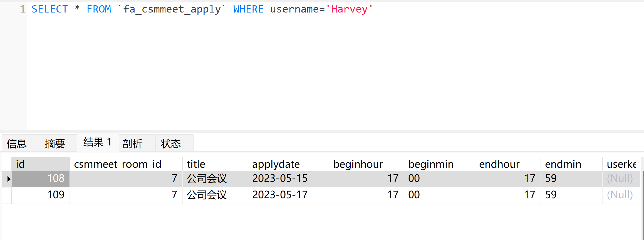Select the 结果 1 tab
Image resolution: width=644 pixels, height=240 pixels.
pyautogui.click(x=98, y=142)
